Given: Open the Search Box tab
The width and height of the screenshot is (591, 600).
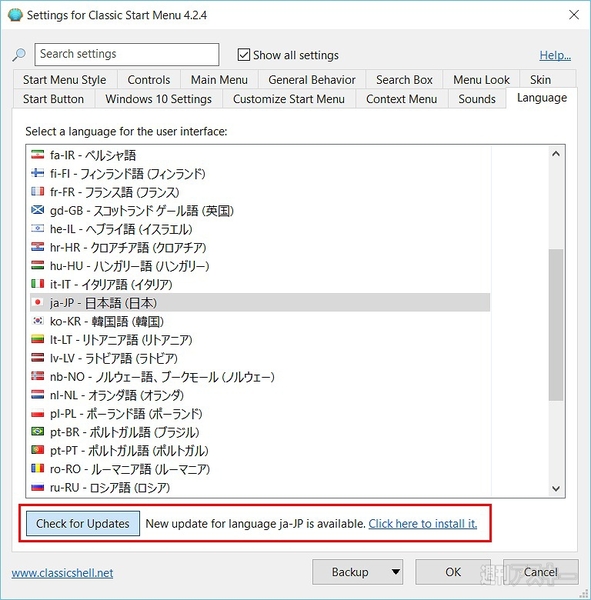Looking at the screenshot, I should (x=404, y=80).
